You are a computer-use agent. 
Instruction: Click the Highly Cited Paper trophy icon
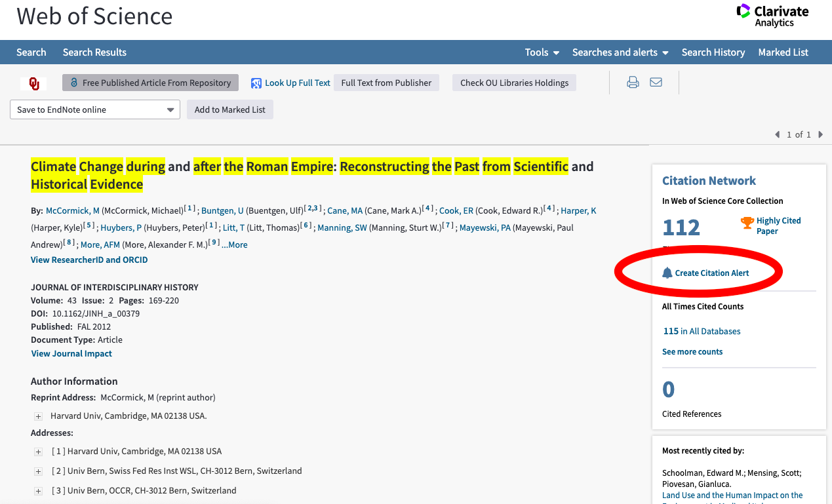[x=747, y=223]
